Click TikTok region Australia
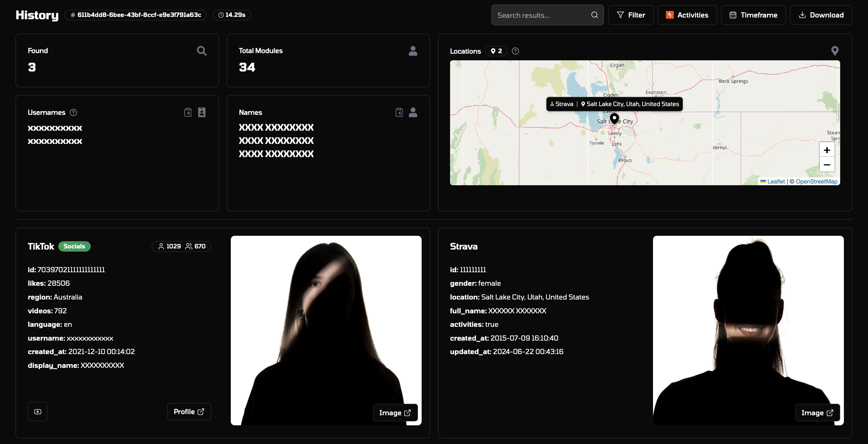Screen dimensions: 868x444 (x=68, y=297)
